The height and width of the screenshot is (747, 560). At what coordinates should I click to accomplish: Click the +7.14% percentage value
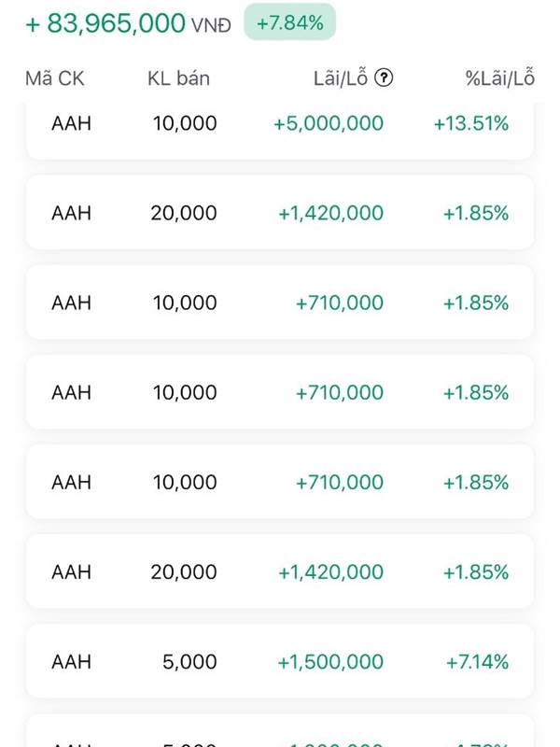[477, 662]
